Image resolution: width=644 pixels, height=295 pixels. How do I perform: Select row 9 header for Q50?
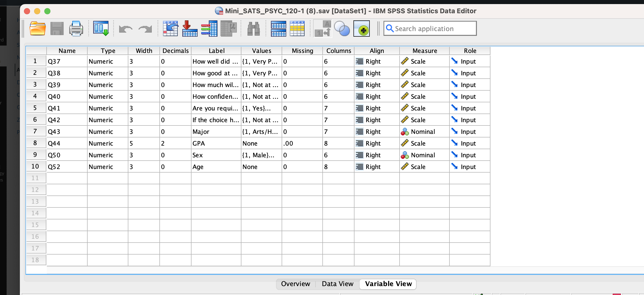click(x=35, y=155)
